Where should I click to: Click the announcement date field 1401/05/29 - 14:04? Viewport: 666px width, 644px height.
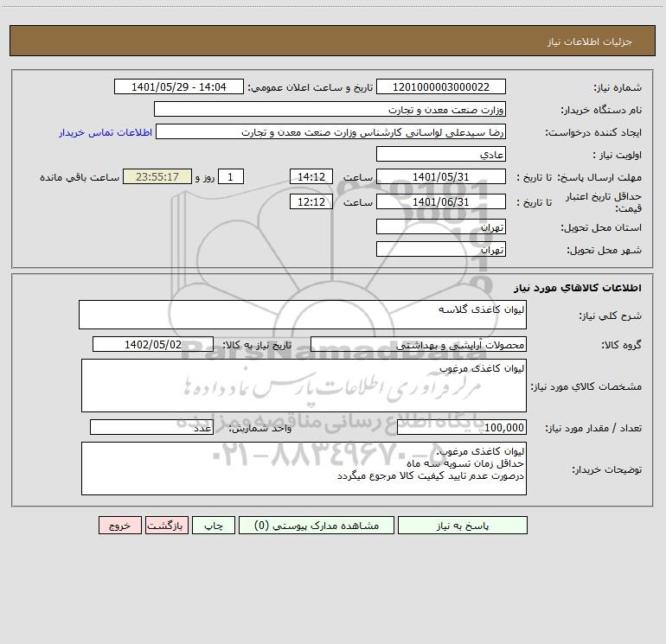point(179,86)
